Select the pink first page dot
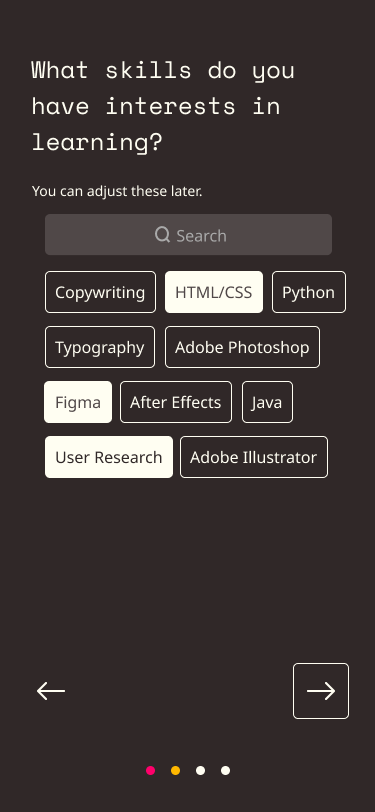The height and width of the screenshot is (812, 375). tap(150, 771)
